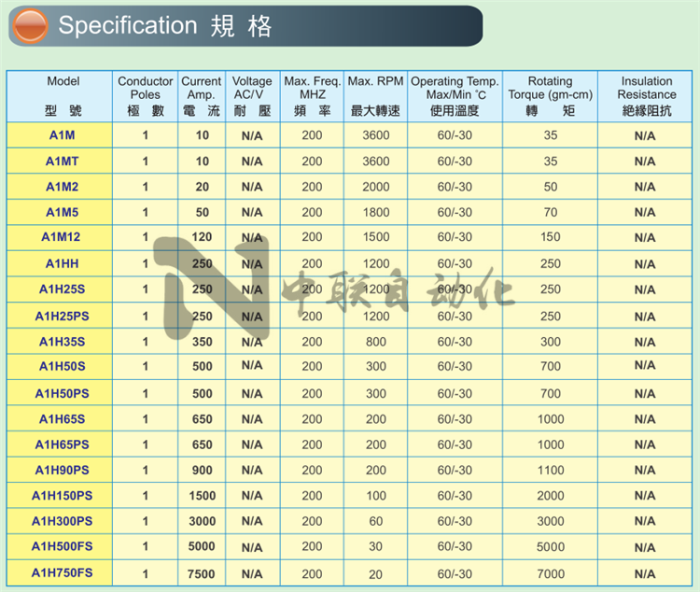700x592 pixels.
Task: Click current value 50 in A1M5 row
Action: click(x=203, y=212)
